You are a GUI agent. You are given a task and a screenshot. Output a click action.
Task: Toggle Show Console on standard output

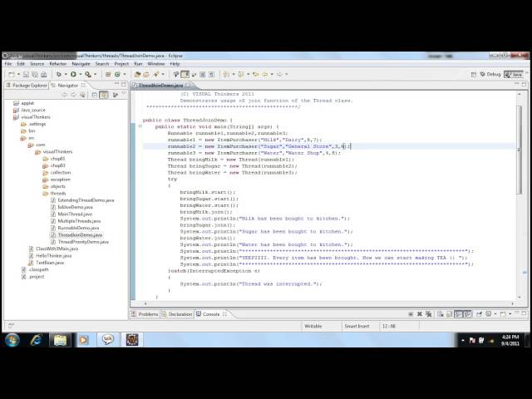click(459, 314)
